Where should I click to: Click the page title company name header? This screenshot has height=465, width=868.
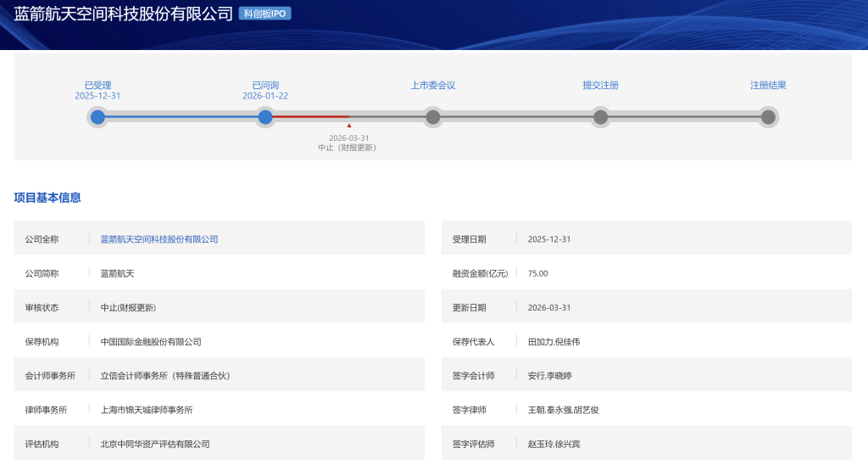[x=123, y=14]
